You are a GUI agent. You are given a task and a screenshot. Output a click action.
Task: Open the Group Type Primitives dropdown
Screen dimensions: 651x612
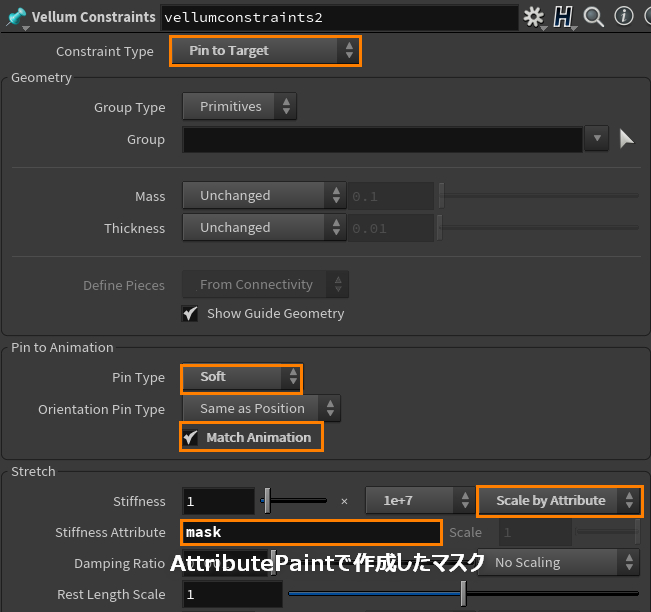240,107
